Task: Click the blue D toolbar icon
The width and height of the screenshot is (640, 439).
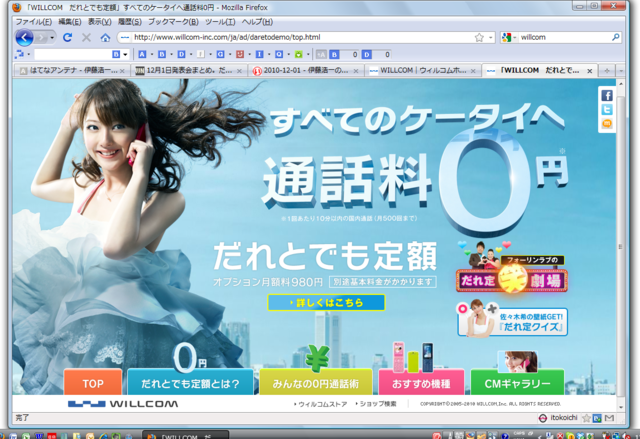Action: [x=181, y=54]
